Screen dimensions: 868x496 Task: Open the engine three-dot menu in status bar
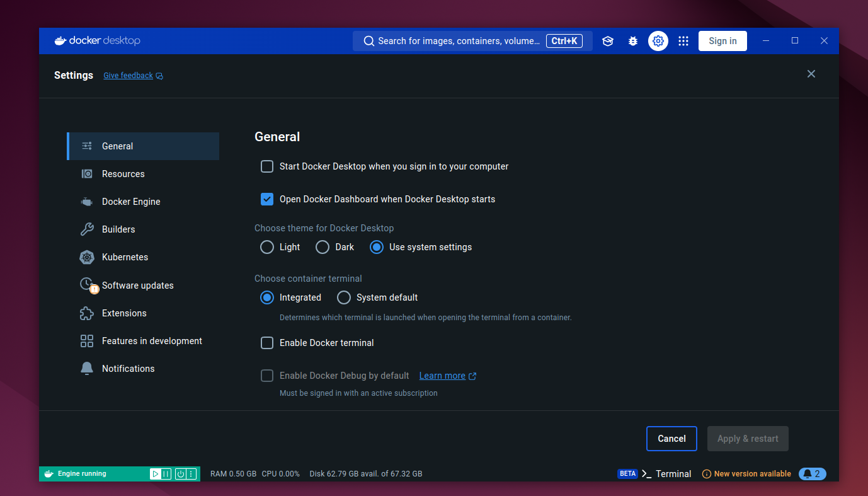pyautogui.click(x=191, y=474)
